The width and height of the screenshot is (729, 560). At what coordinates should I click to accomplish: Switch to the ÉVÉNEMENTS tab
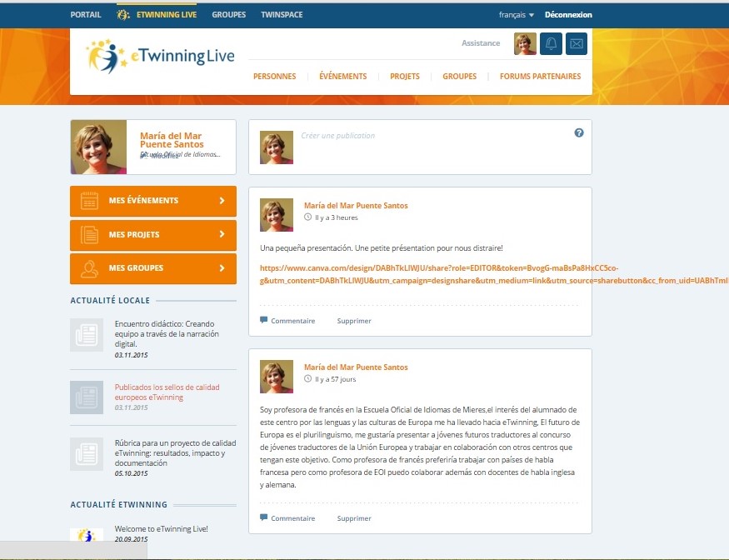click(342, 76)
